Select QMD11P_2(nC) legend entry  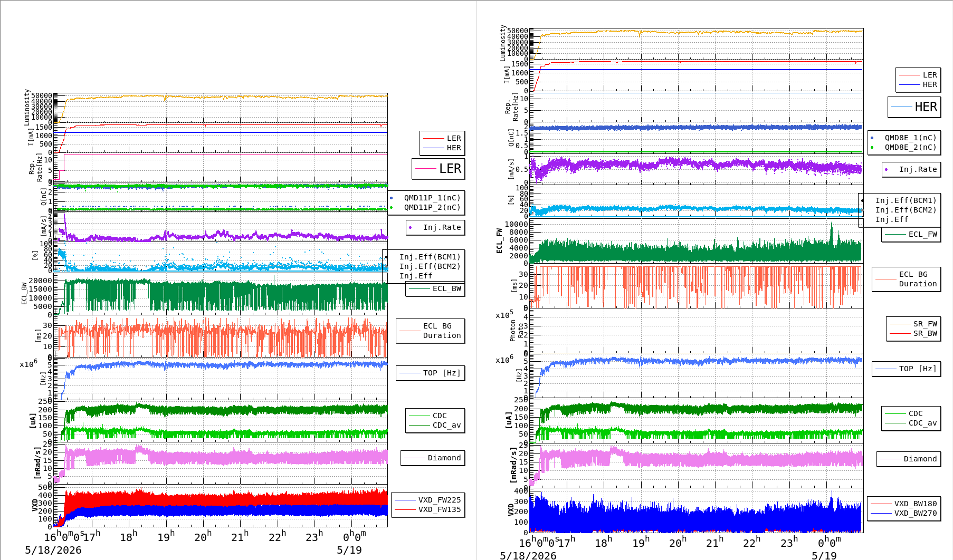(x=432, y=207)
